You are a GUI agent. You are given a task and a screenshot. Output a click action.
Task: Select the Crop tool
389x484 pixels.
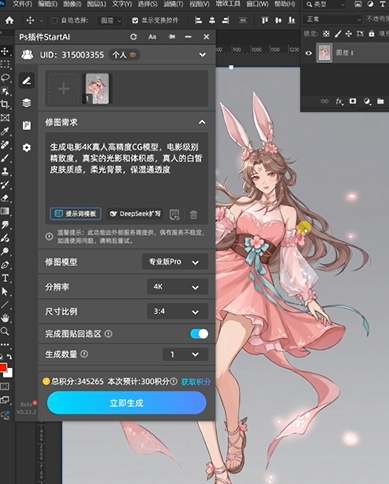5,104
